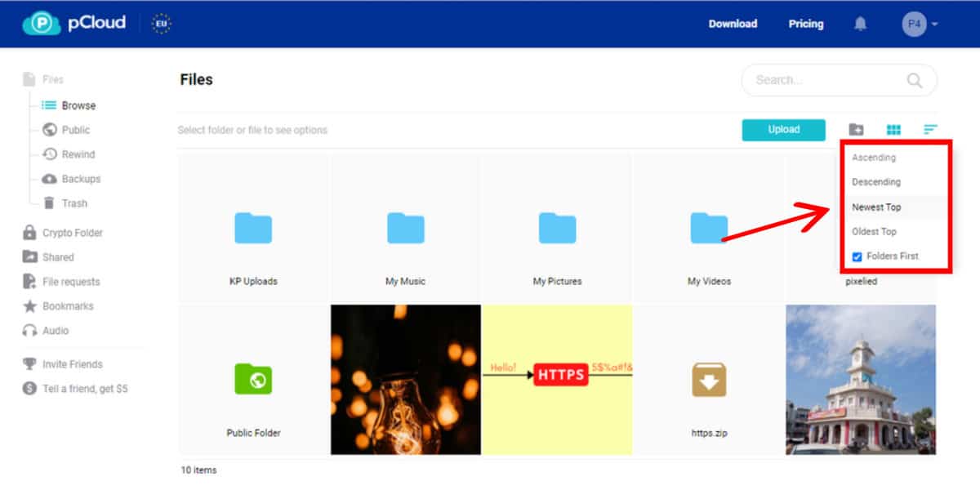Toggle the Folders First checkbox
The width and height of the screenshot is (980, 490).
tap(857, 256)
